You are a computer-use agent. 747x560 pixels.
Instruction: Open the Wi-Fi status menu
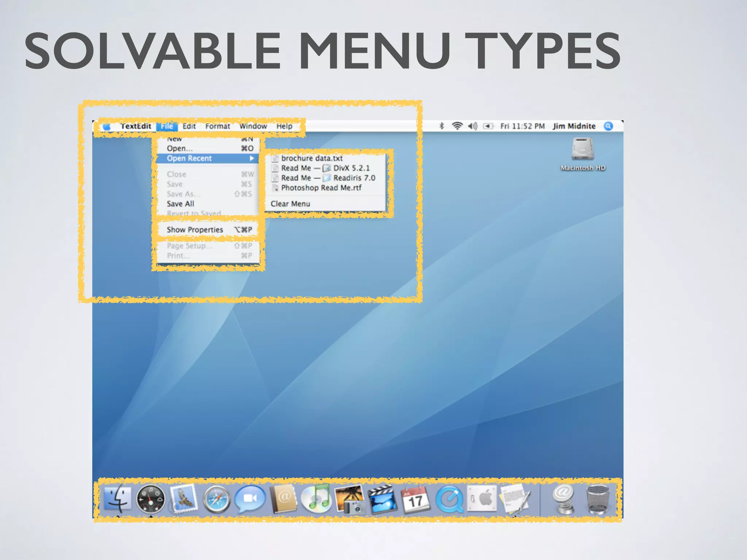pyautogui.click(x=457, y=126)
